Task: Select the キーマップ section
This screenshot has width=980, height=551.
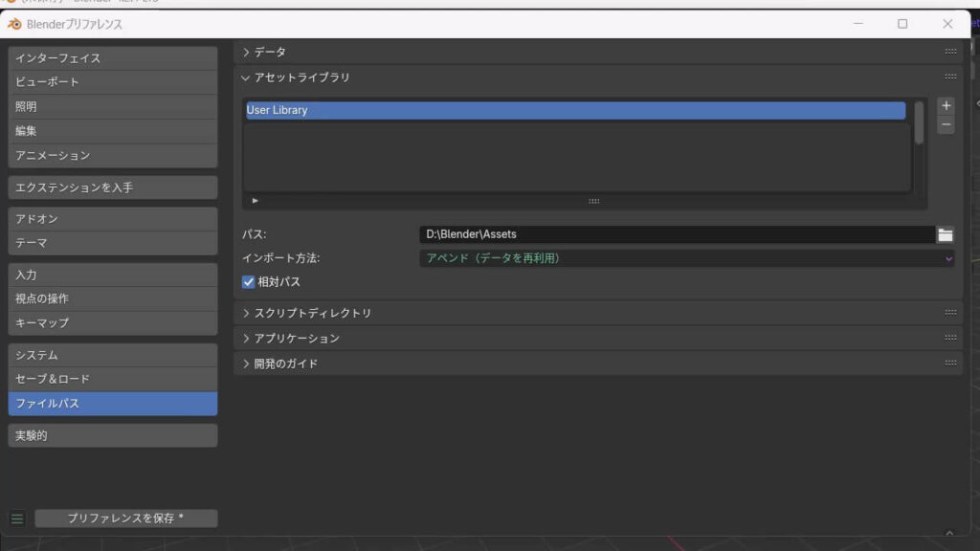Action: click(112, 323)
